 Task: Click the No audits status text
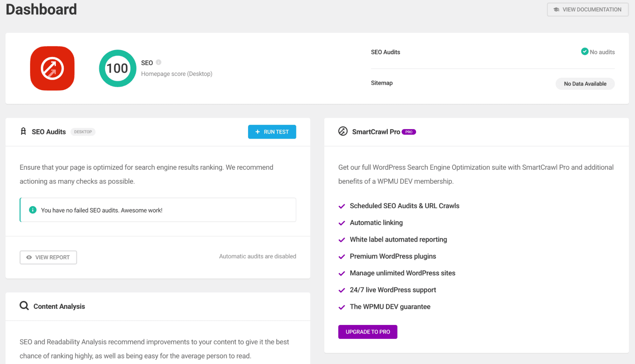pyautogui.click(x=602, y=52)
